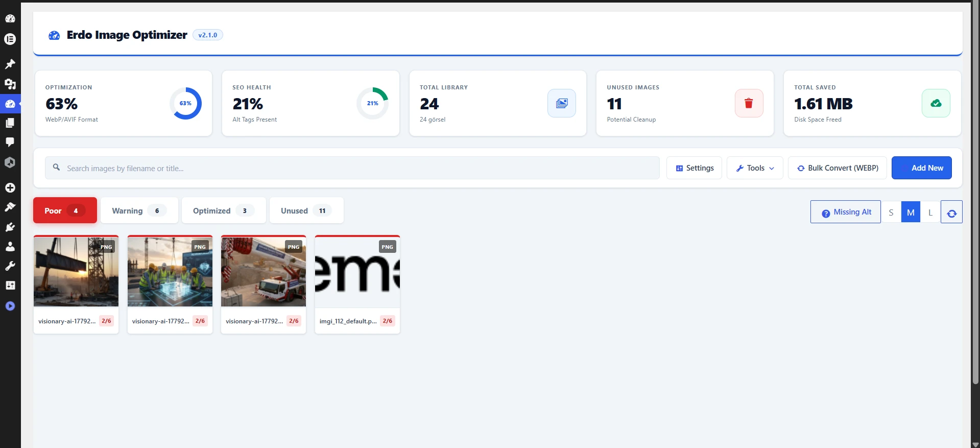
Task: Open Elementor from the sidebar
Action: coord(10,39)
